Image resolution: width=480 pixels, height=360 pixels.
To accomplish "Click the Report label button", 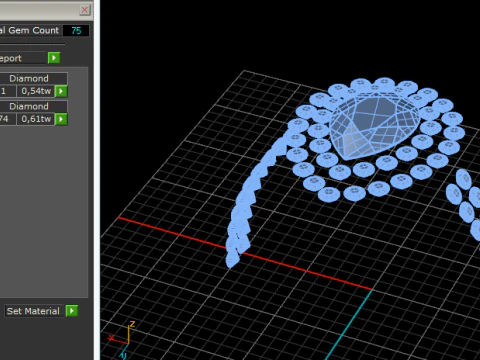I will click(x=23, y=58).
